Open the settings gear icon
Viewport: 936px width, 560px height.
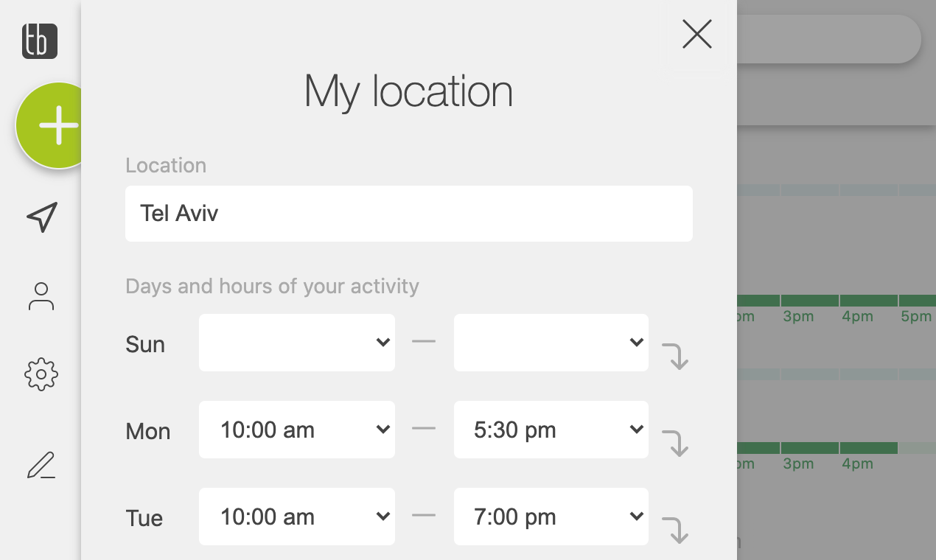[41, 374]
